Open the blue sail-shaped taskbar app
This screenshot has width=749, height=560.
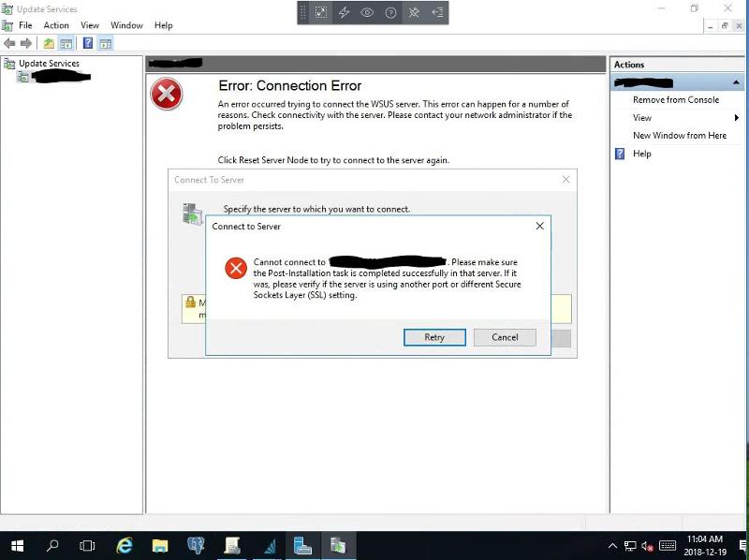click(x=268, y=546)
